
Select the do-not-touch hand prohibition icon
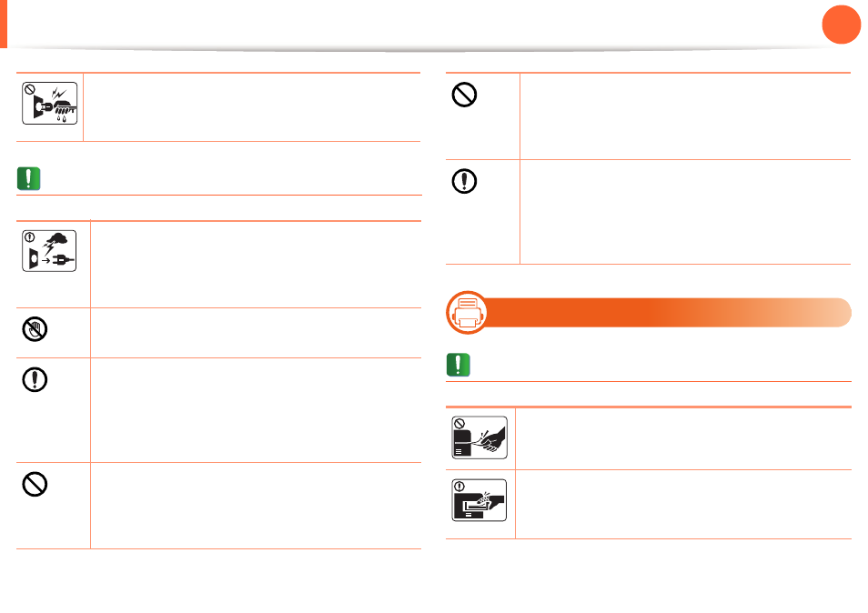coord(35,329)
